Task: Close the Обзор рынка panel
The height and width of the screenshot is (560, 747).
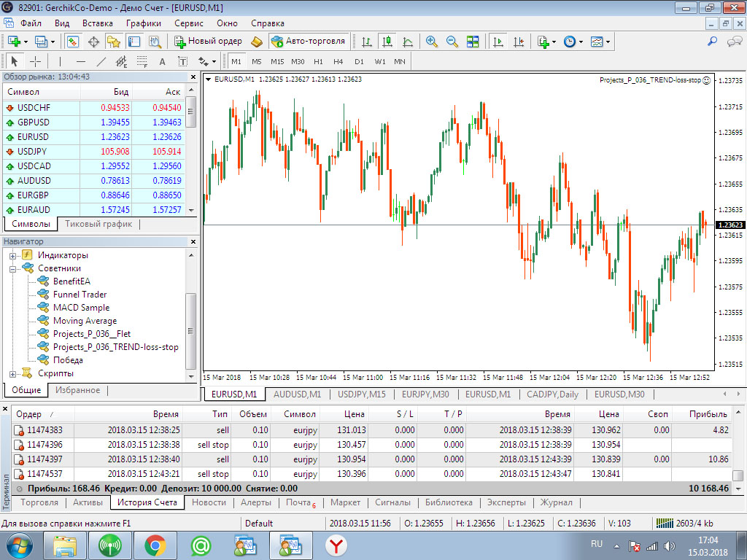Action: [x=193, y=77]
